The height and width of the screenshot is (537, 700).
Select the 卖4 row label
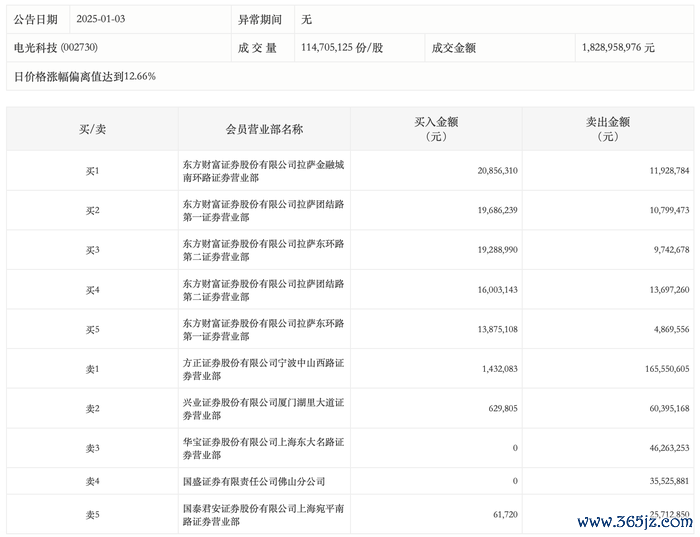coord(92,482)
